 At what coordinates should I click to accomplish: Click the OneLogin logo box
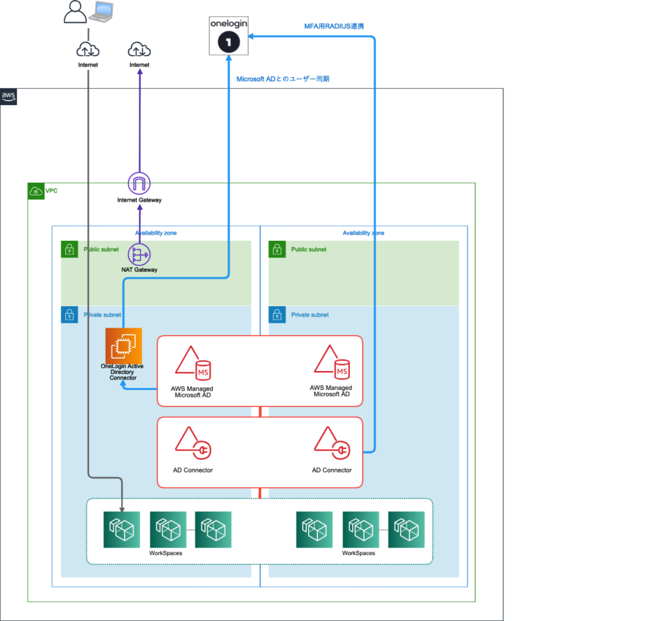click(x=229, y=36)
